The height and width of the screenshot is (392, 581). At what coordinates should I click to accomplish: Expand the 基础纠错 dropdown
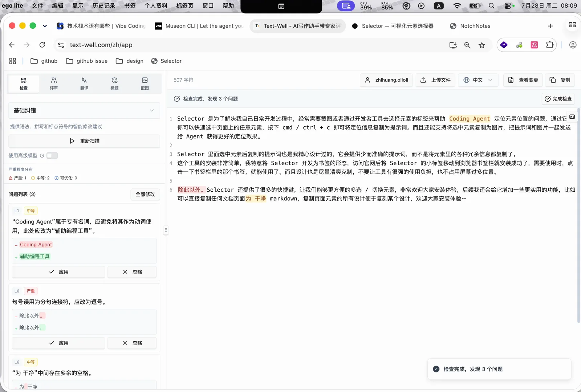[84, 110]
